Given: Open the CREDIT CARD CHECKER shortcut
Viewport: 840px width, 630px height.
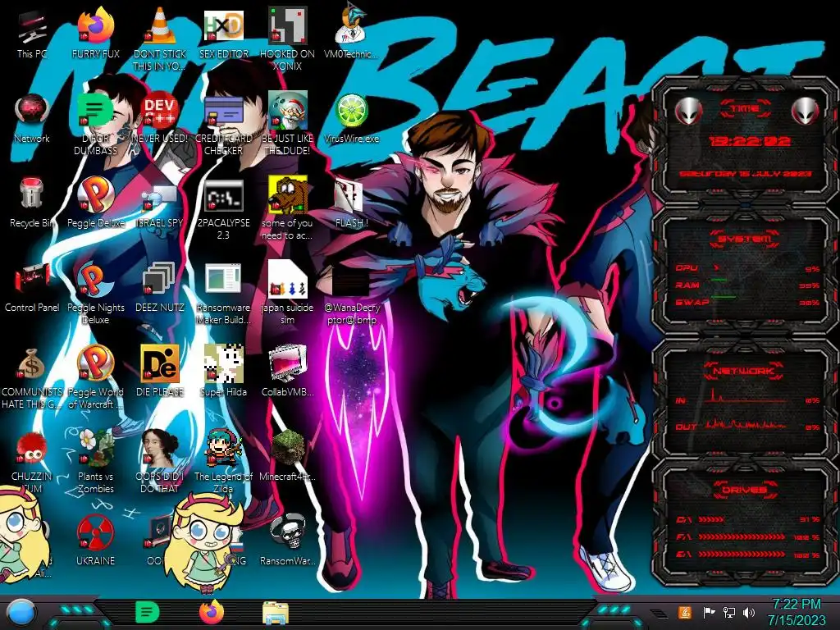Looking at the screenshot, I should click(x=223, y=125).
